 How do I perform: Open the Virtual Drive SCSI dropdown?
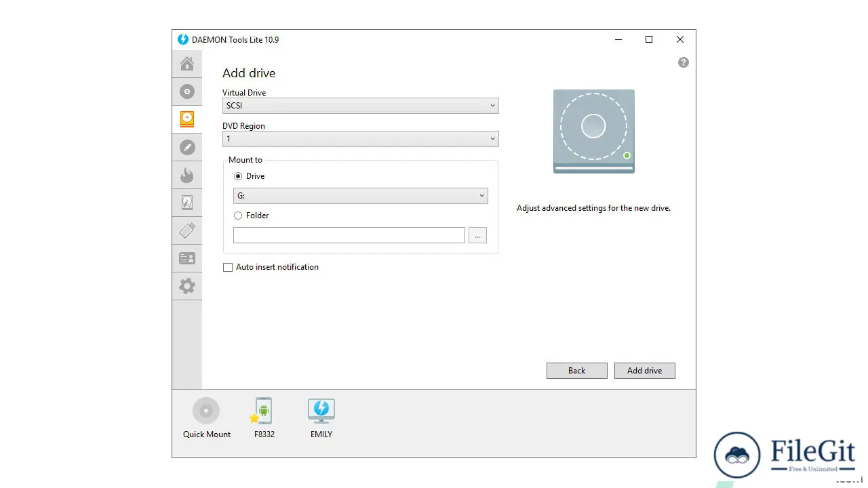(361, 106)
